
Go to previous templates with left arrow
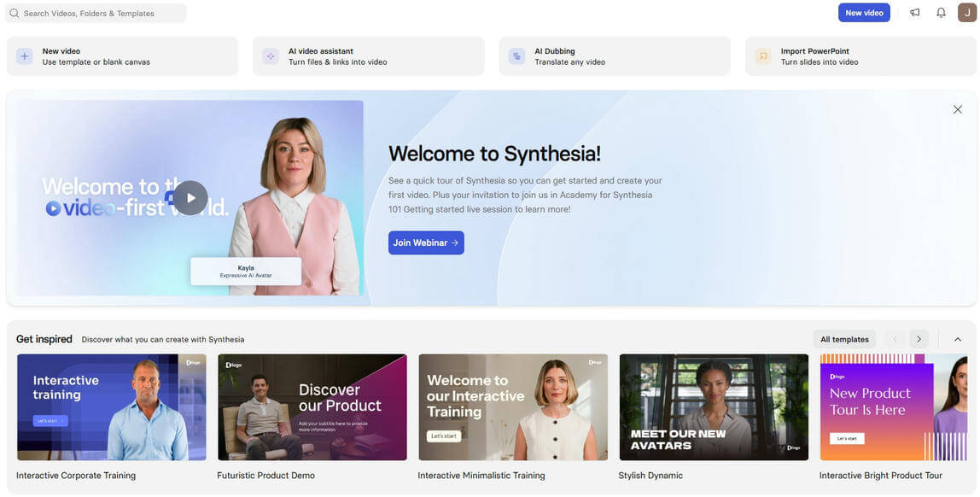click(895, 339)
